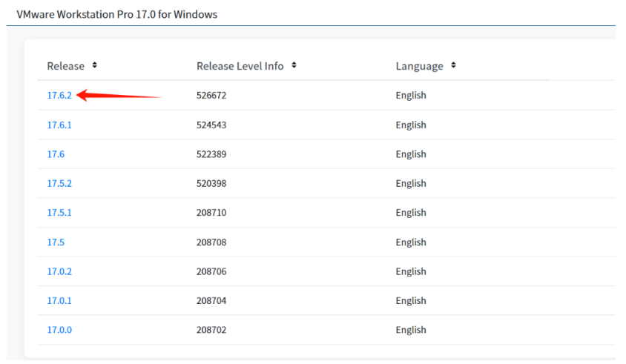The width and height of the screenshot is (626, 364).
Task: Open the 17.5.1 release link
Action: pyautogui.click(x=59, y=212)
